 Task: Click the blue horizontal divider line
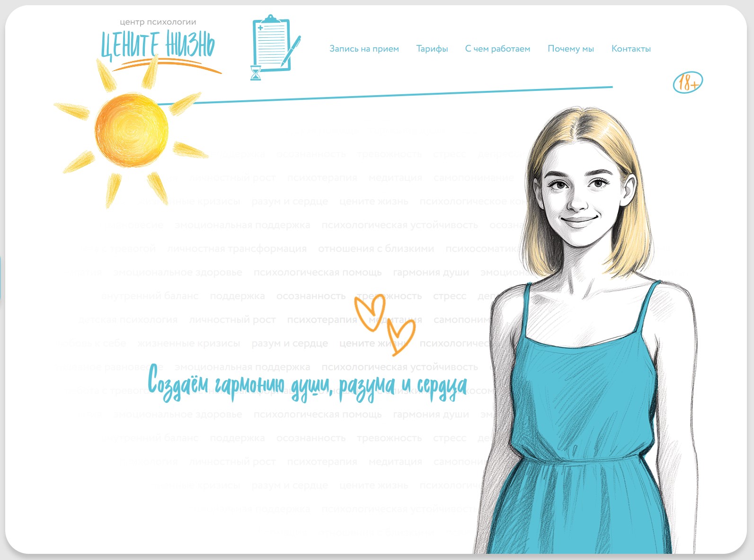click(379, 95)
